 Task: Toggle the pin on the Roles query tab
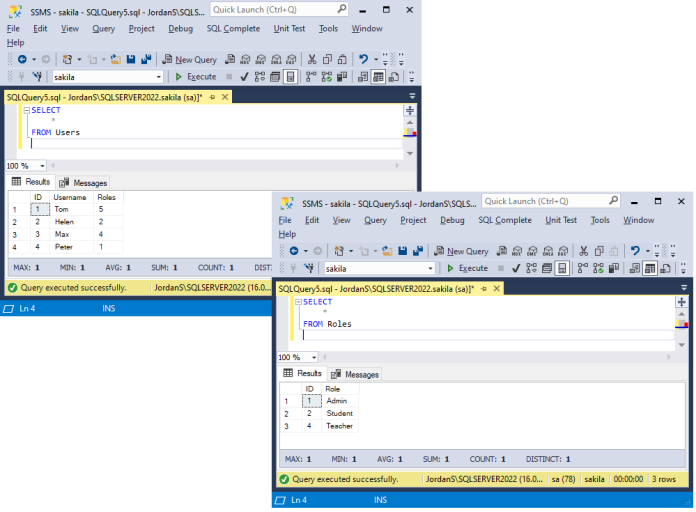[484, 288]
